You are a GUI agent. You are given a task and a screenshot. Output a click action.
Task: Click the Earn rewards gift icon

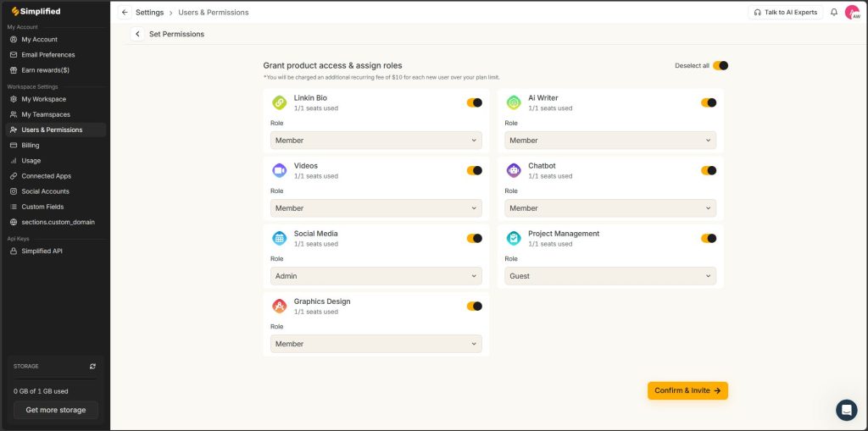tap(14, 70)
